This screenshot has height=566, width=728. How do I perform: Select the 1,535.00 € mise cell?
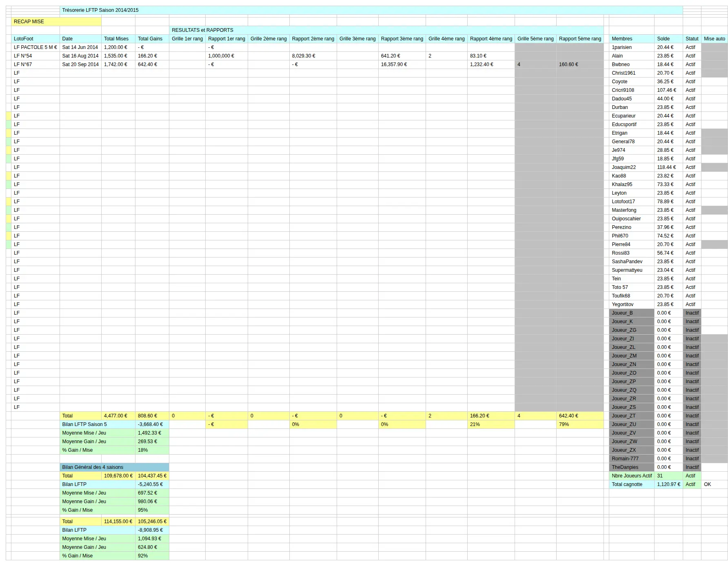tap(118, 56)
